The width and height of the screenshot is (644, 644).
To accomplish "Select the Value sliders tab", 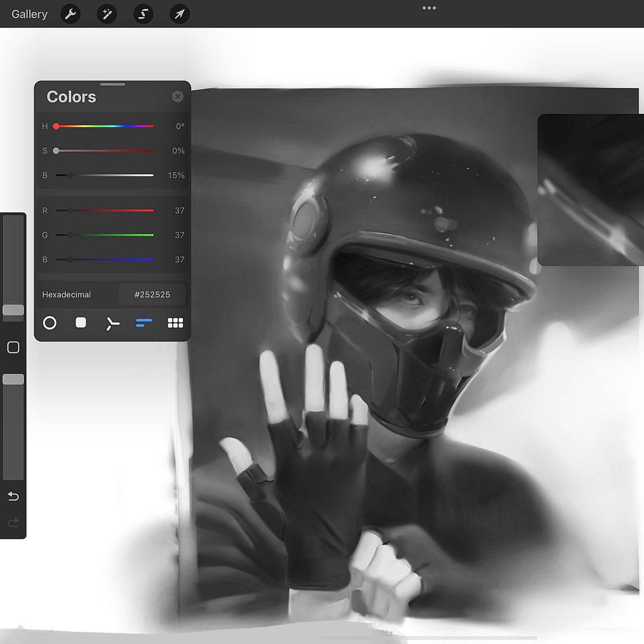I will (144, 323).
